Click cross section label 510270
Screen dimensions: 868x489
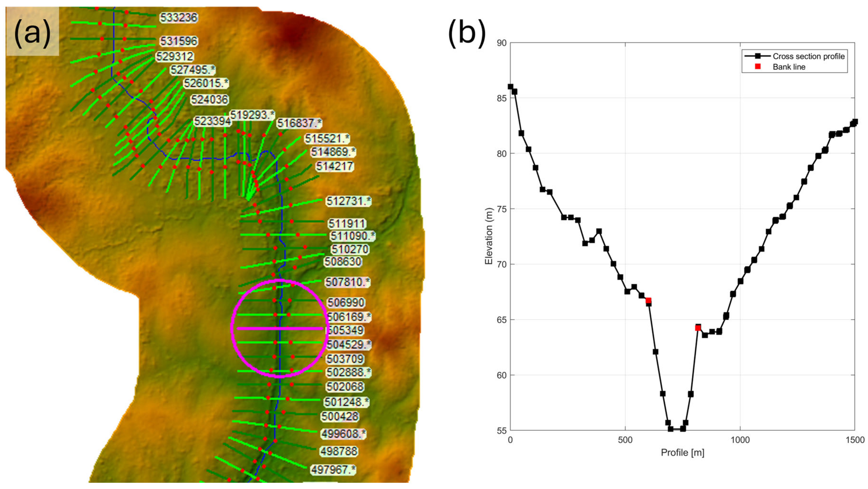coord(350,249)
